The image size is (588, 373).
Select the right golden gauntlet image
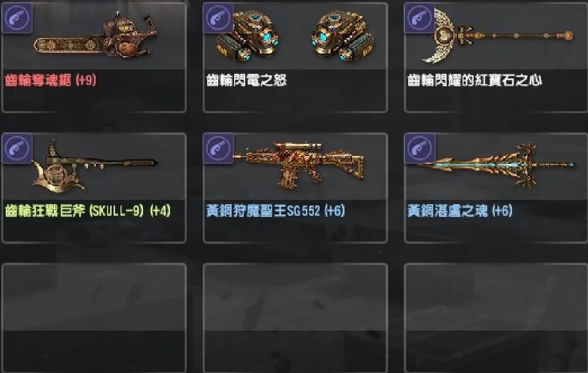point(342,36)
